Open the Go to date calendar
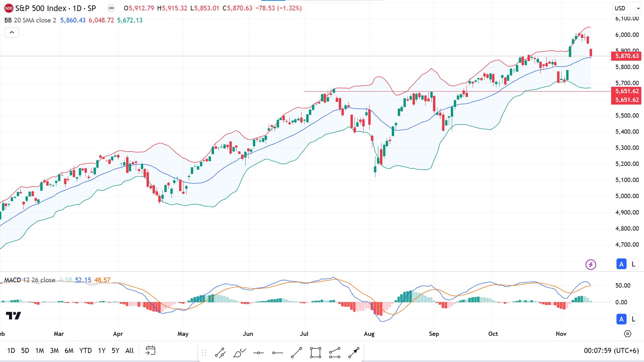Viewport: 644px width, 362px height. click(x=150, y=351)
